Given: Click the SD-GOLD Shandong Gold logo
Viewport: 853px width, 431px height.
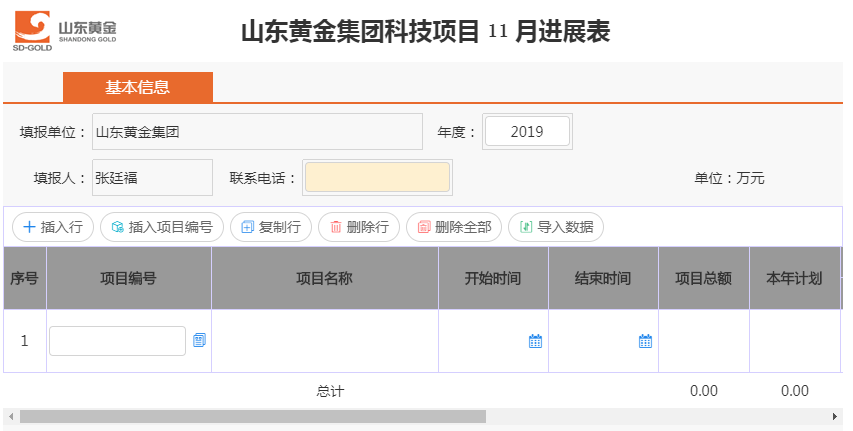Looking at the screenshot, I should [67, 31].
